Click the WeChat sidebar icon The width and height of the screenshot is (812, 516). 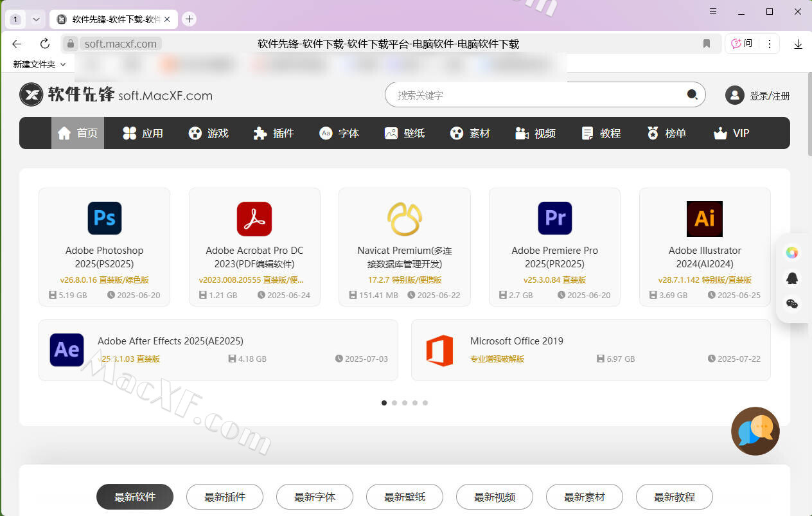click(792, 304)
